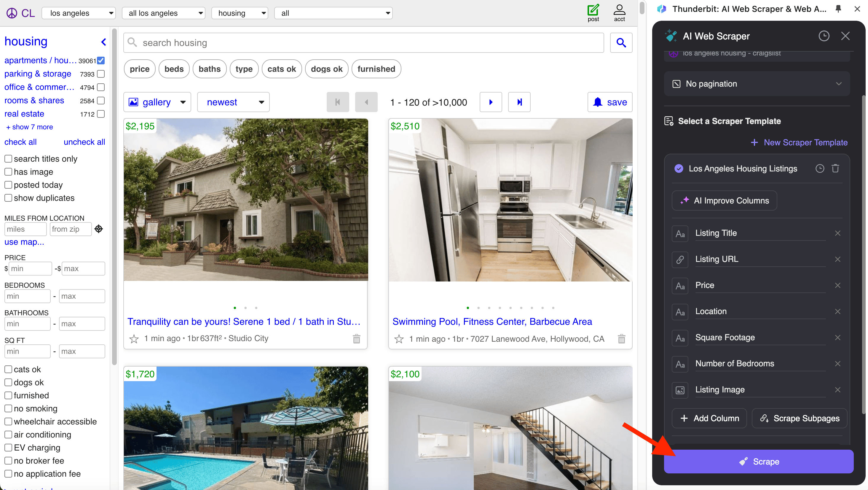
Task: Open the price filter pill
Action: pyautogui.click(x=140, y=69)
